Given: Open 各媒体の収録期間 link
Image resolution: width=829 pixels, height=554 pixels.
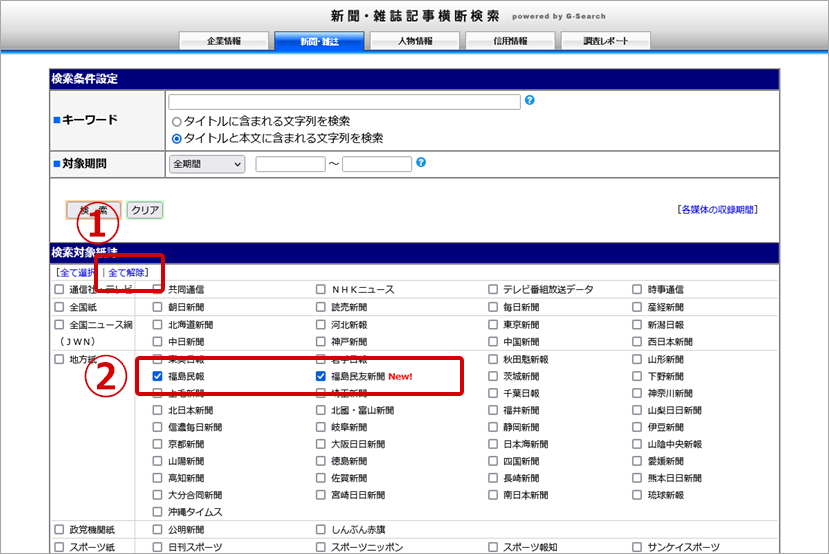Looking at the screenshot, I should click(x=717, y=210).
